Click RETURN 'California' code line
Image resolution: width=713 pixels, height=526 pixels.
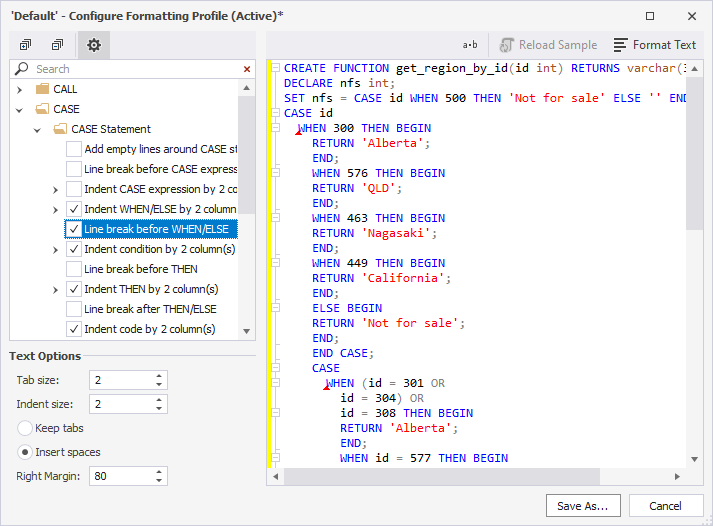[x=381, y=278]
